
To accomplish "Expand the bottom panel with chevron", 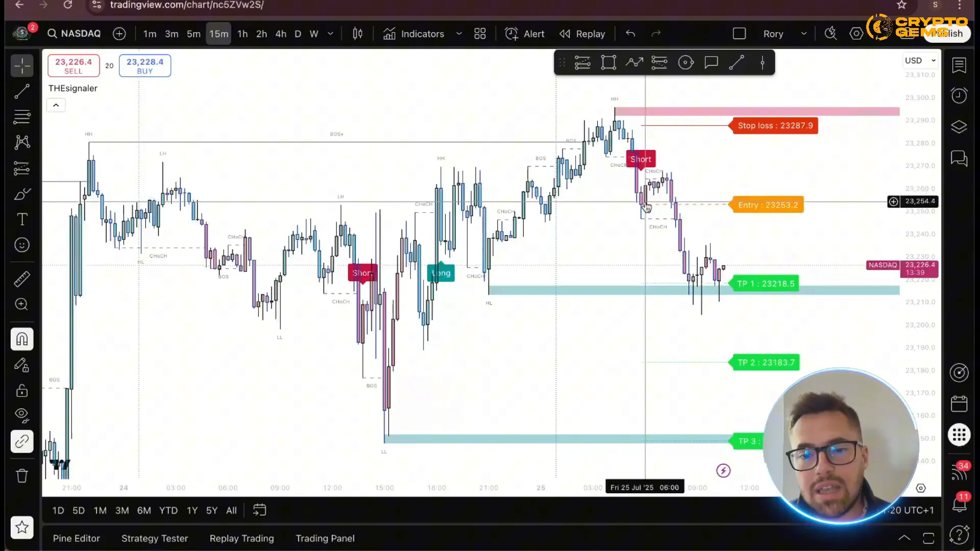I will coord(904,538).
